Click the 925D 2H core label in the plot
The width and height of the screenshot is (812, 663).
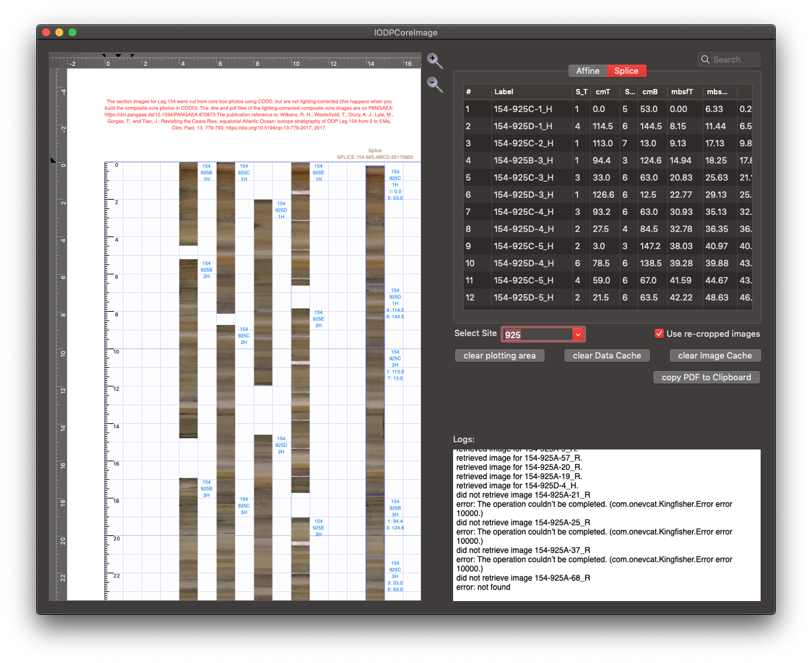point(281,445)
